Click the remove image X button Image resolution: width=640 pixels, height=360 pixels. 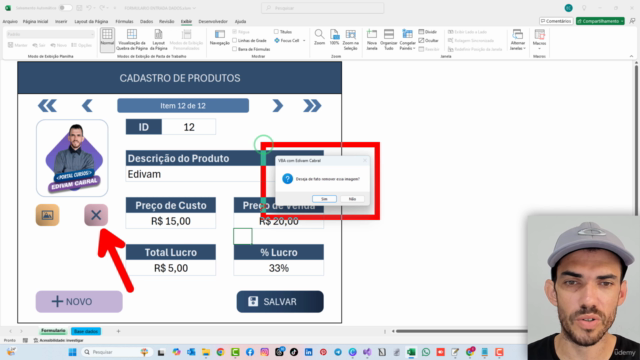coord(96,215)
